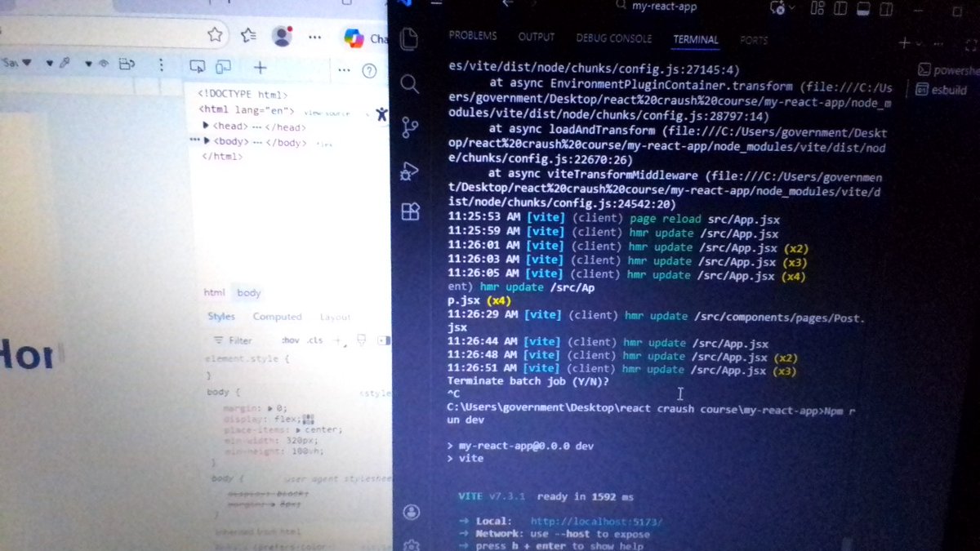The height and width of the screenshot is (551, 980).
Task: Expand the place-items shorthand property
Action: (298, 429)
